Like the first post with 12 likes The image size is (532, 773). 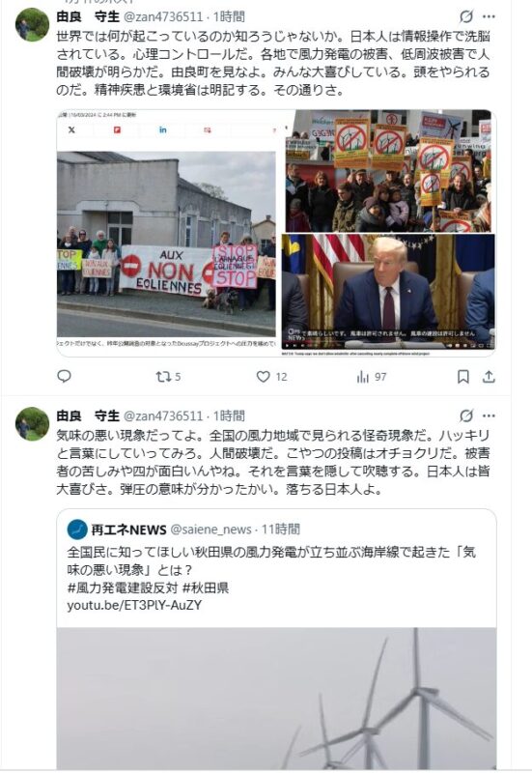point(271,377)
